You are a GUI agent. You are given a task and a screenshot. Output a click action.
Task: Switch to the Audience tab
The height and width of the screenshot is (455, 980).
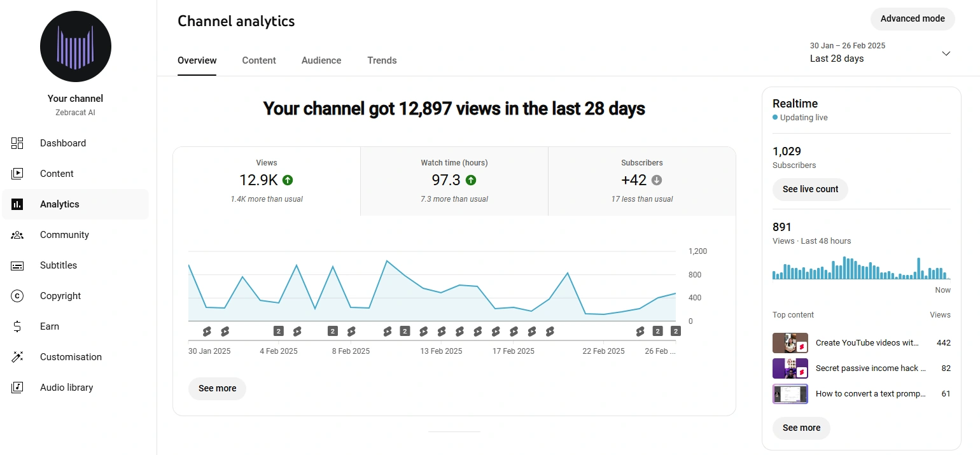click(x=321, y=60)
